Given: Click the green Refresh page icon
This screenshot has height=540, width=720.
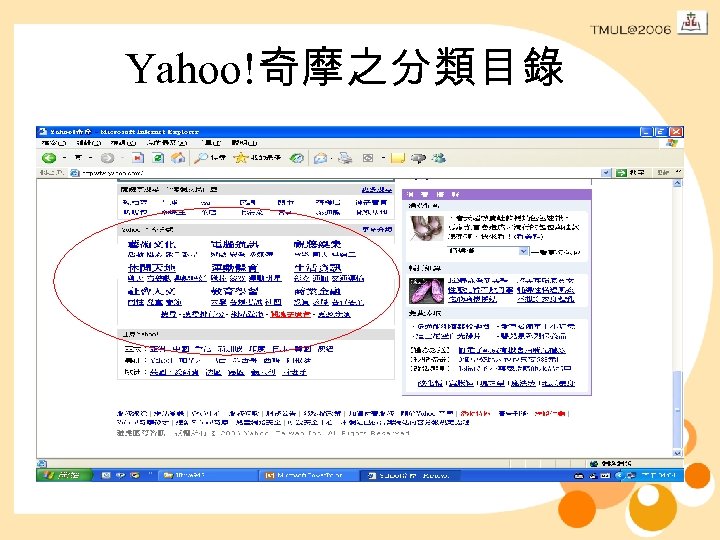Looking at the screenshot, I should [x=158, y=158].
